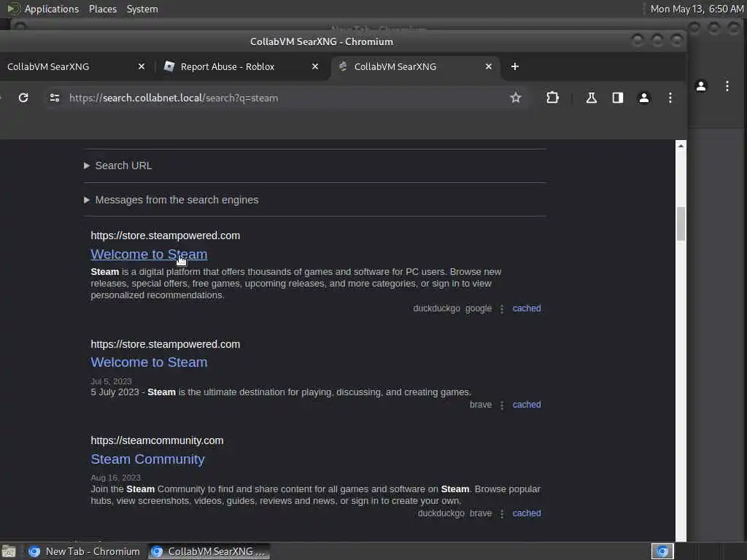Open profile icon in background New Tab window
The image size is (747, 560).
click(701, 86)
